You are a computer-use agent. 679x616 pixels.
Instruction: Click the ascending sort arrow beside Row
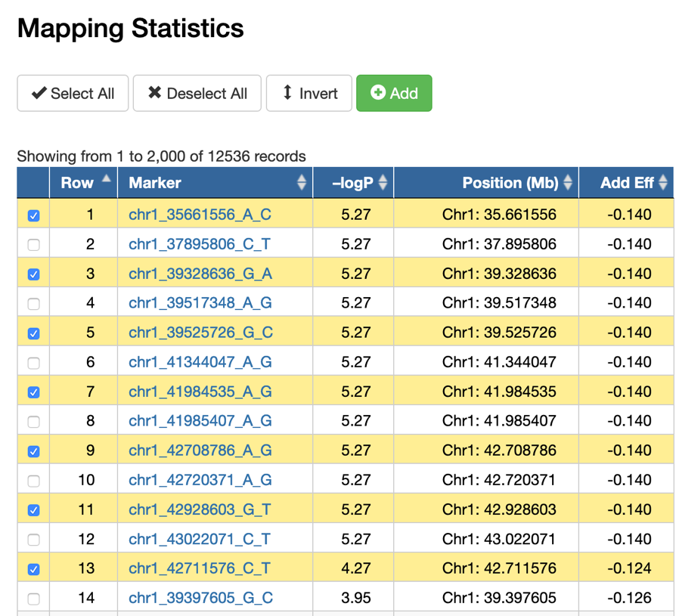tap(106, 179)
